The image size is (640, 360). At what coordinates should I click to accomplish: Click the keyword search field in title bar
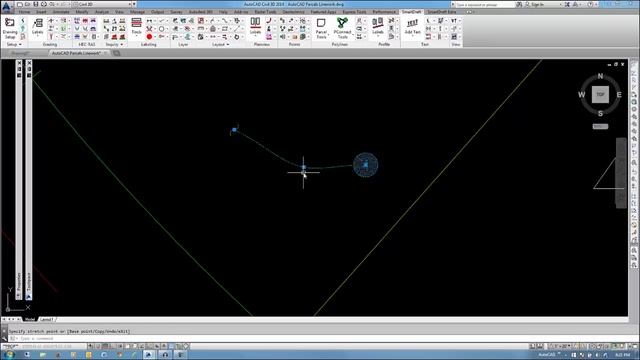coord(484,4)
